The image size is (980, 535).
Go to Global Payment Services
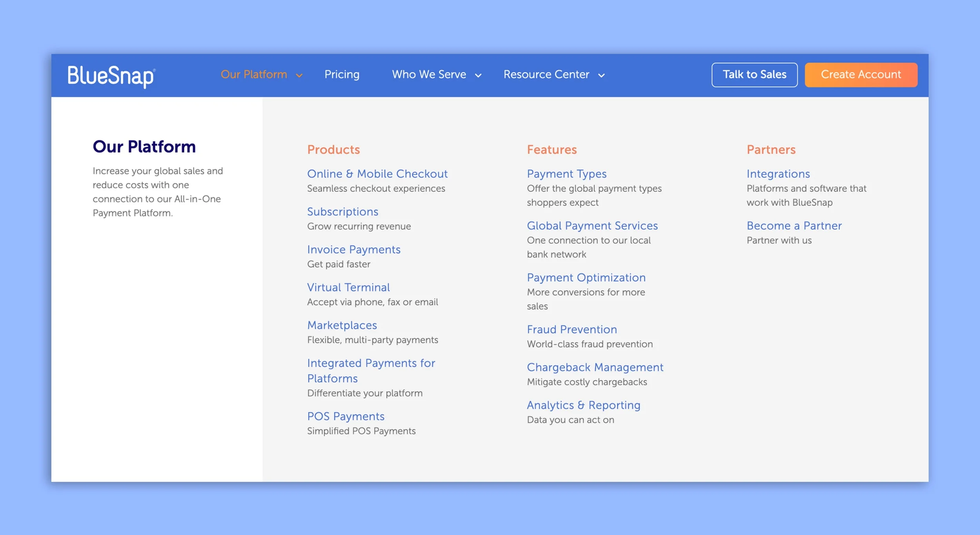[592, 226]
